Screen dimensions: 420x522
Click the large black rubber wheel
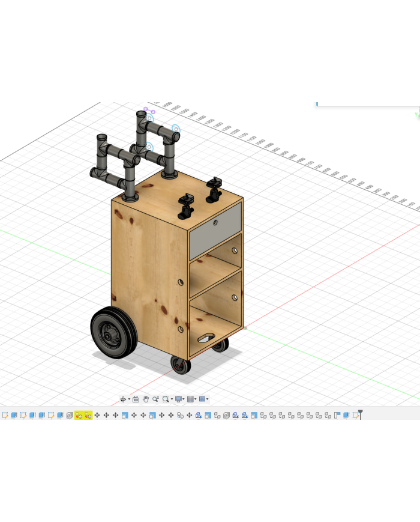111,332
